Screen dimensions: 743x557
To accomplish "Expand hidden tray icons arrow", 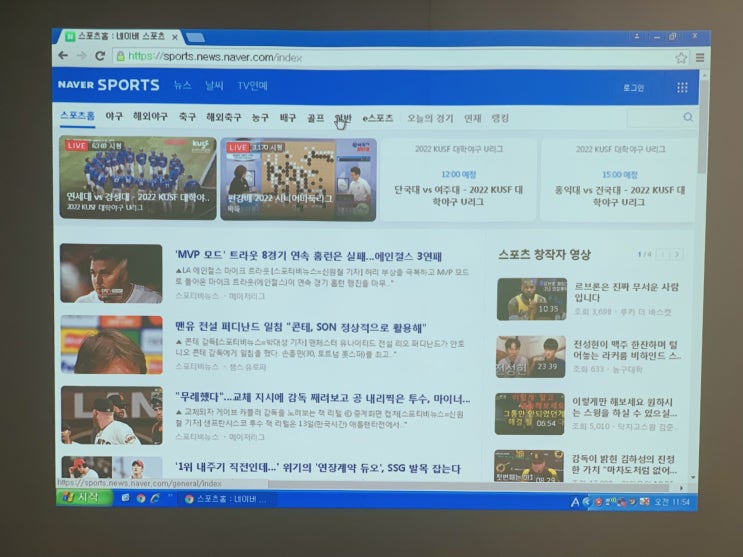I will pos(586,502).
